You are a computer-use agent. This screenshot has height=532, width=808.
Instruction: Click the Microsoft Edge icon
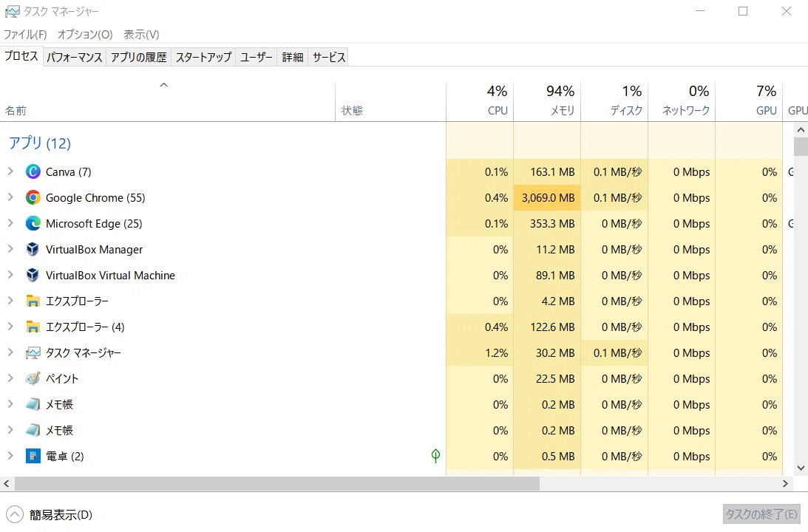[x=33, y=223]
